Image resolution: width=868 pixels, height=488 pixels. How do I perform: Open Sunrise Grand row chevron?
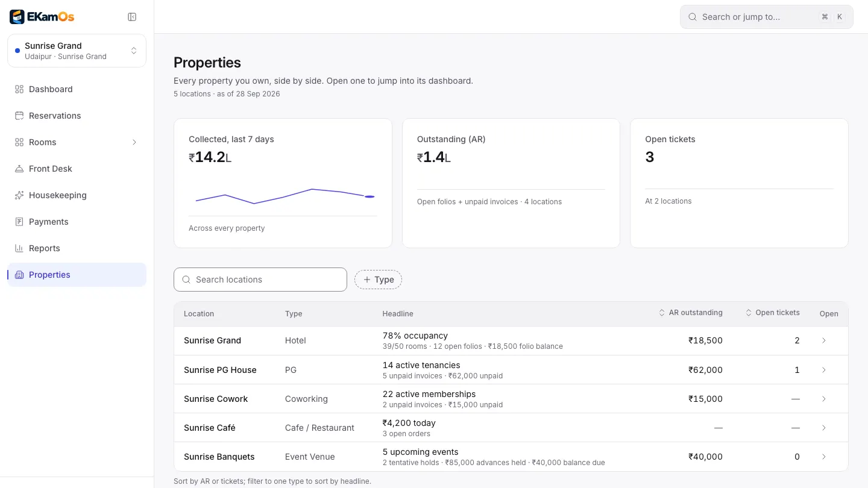coord(824,340)
